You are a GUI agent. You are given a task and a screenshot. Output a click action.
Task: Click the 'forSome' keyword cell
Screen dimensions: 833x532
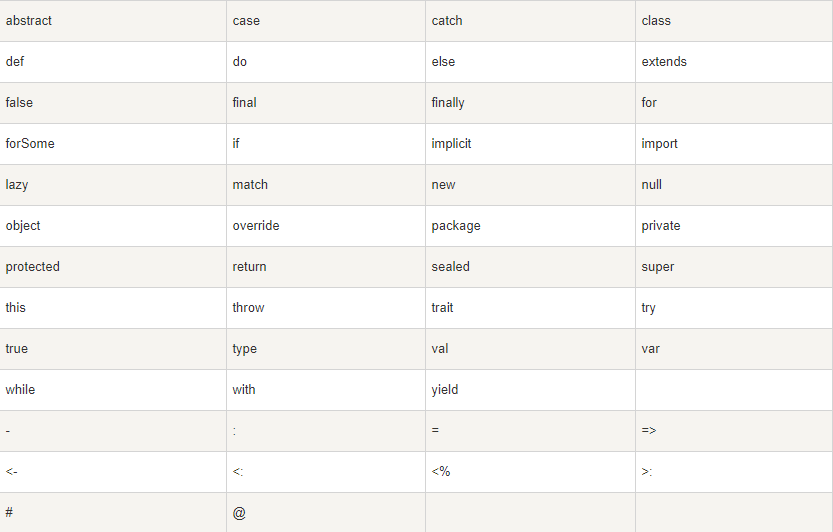(30, 144)
